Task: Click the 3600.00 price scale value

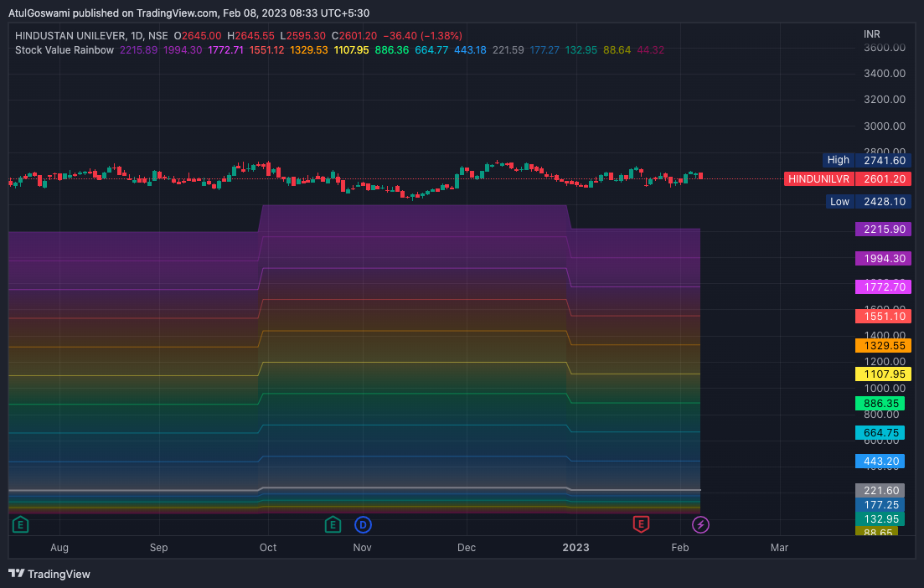Action: 885,48
